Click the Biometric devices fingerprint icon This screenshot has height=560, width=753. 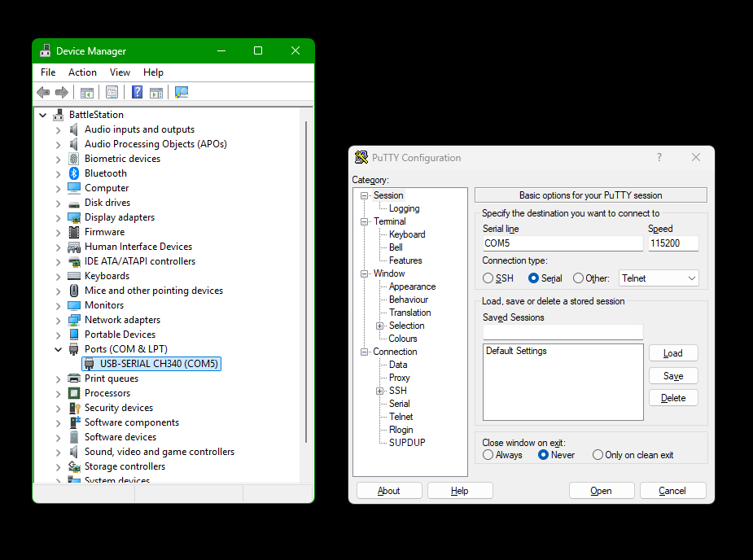(74, 159)
